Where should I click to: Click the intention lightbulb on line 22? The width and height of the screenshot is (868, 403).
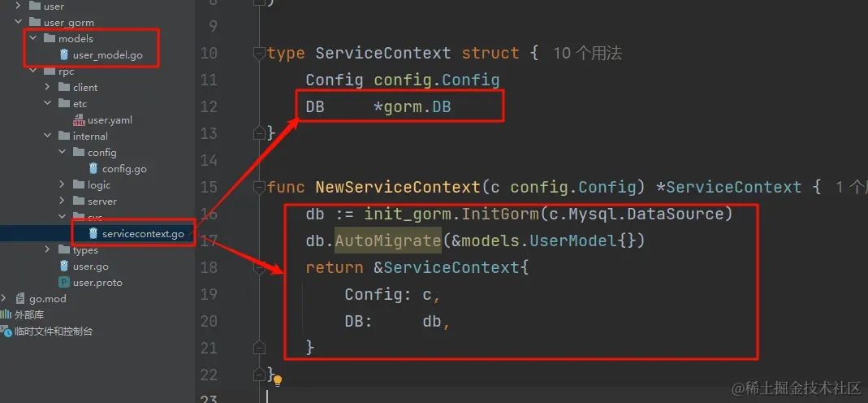point(278,380)
